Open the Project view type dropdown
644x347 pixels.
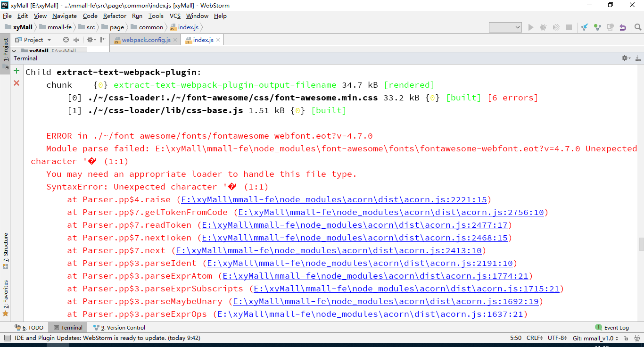coord(33,40)
